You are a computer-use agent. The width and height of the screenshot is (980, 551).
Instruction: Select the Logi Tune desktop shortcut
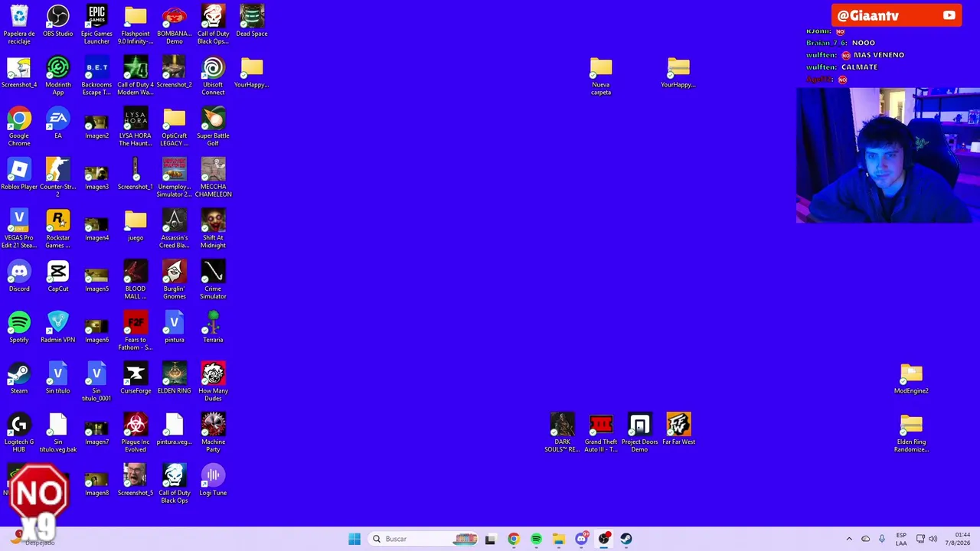213,481
